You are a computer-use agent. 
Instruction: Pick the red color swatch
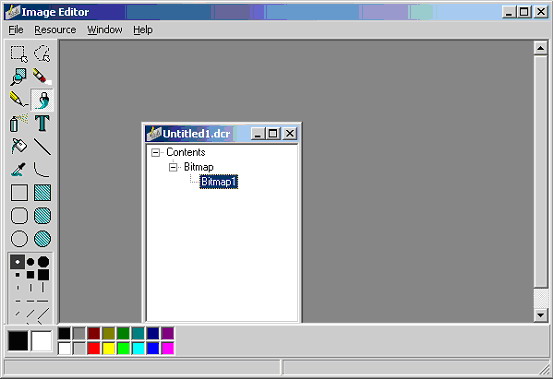94,348
